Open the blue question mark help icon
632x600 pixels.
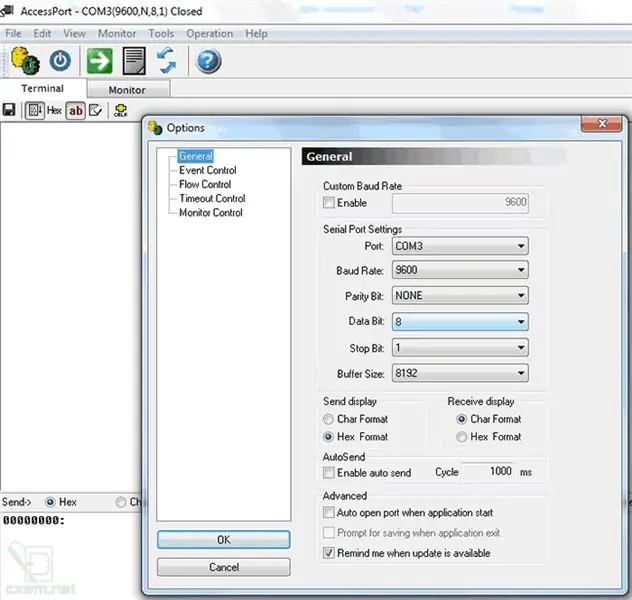pos(208,61)
